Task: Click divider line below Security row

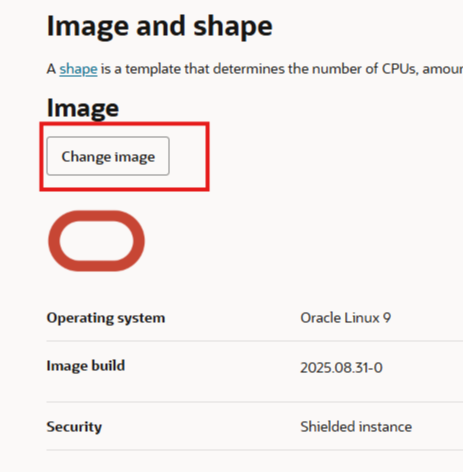Action: click(x=255, y=450)
